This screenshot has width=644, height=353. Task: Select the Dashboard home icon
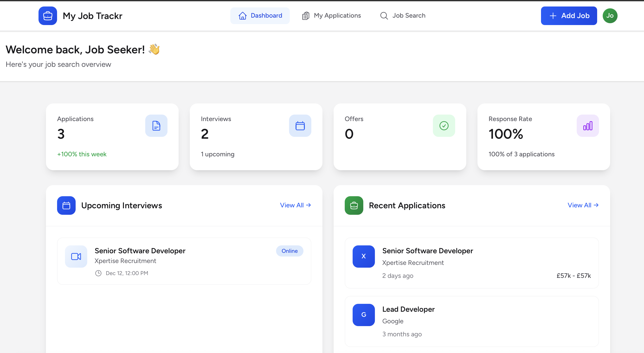point(242,16)
